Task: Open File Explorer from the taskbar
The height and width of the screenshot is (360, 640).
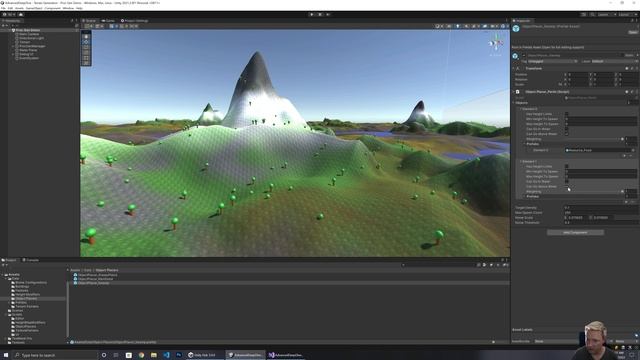Action: pyautogui.click(x=154, y=355)
